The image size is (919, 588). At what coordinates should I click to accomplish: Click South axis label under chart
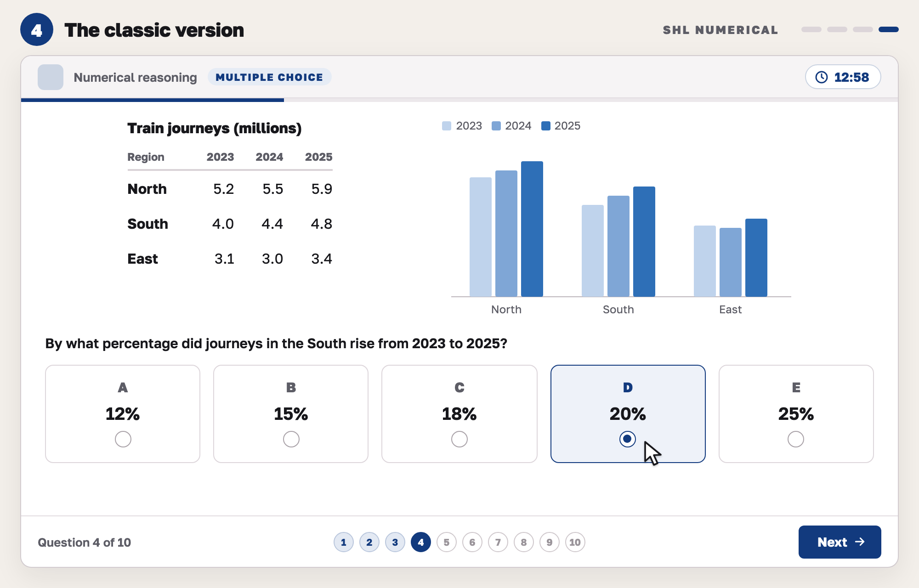[x=618, y=310]
